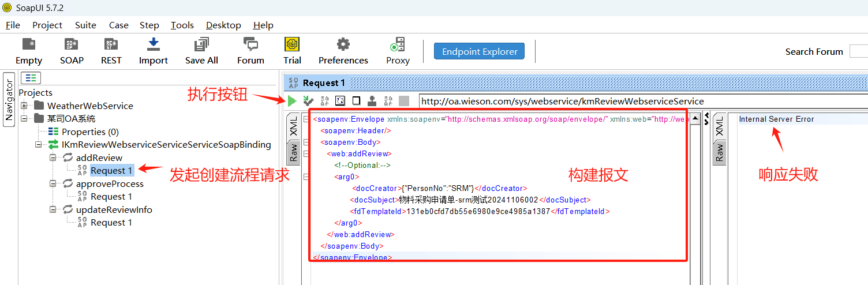This screenshot has width=868, height=285.
Task: Click the Projects root label
Action: click(x=36, y=92)
